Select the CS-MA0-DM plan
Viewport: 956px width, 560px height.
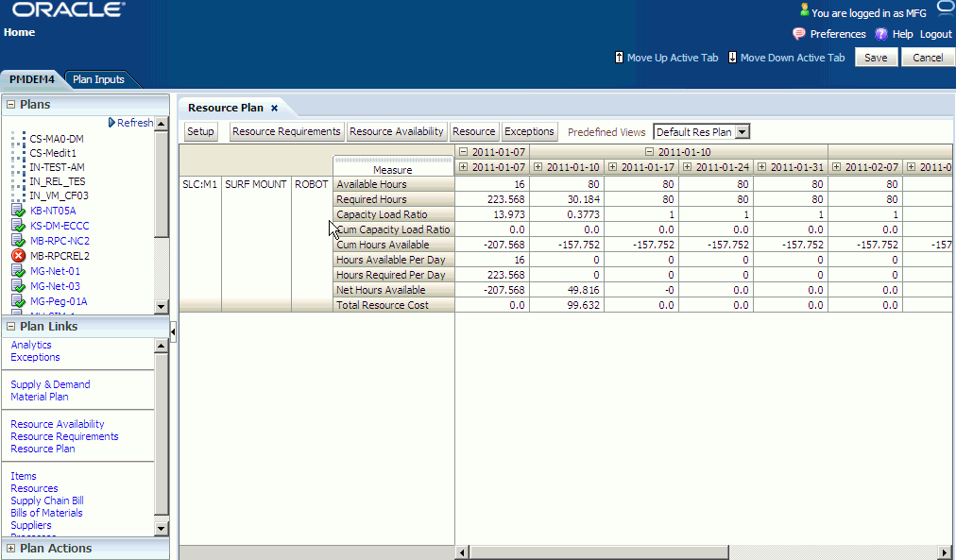tap(57, 139)
